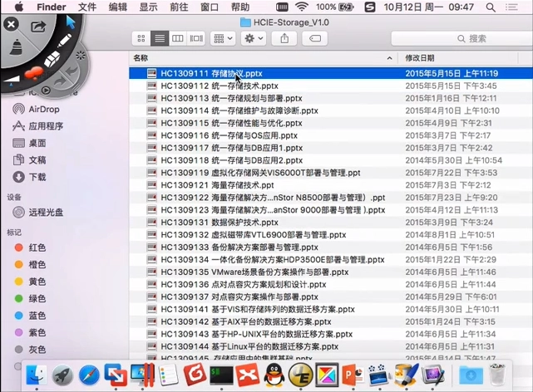Viewport: 533px width, 392px height.
Task: Open Spotlight search in menu bar
Action: (x=490, y=7)
